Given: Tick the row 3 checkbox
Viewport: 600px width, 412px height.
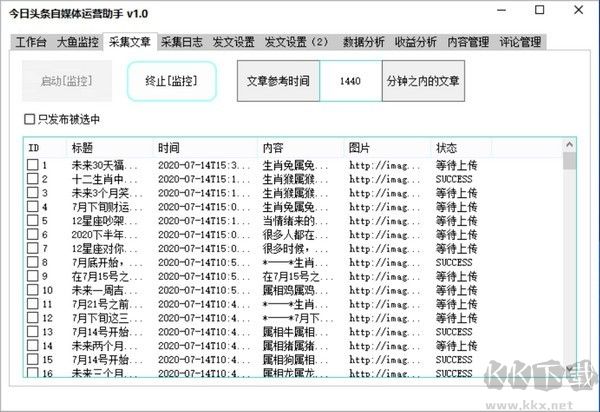Looking at the screenshot, I should [33, 192].
